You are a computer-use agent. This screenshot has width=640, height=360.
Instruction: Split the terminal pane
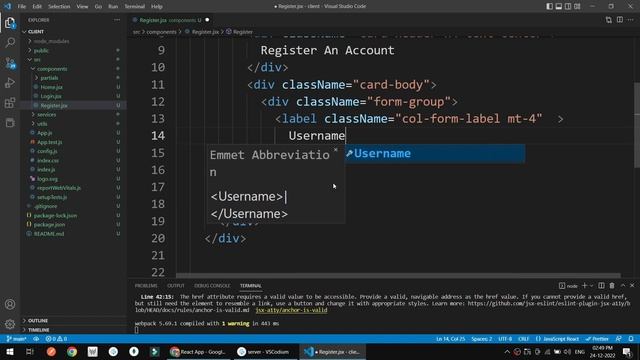pyautogui.click(x=601, y=286)
